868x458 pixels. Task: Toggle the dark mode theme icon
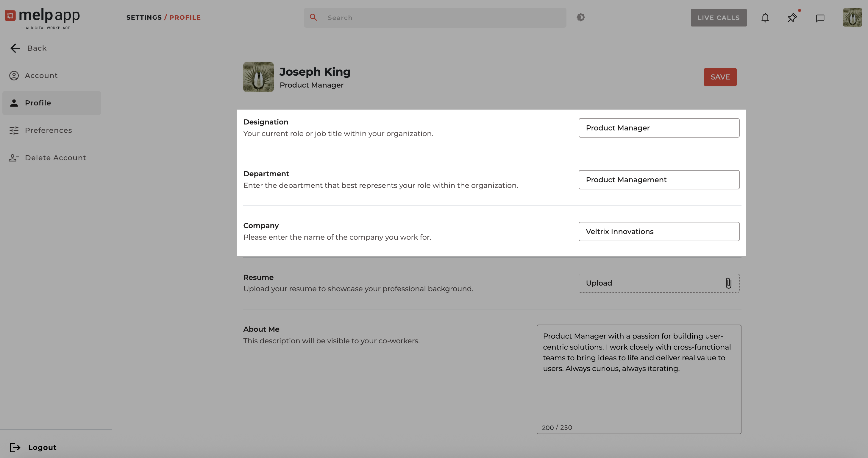[580, 18]
